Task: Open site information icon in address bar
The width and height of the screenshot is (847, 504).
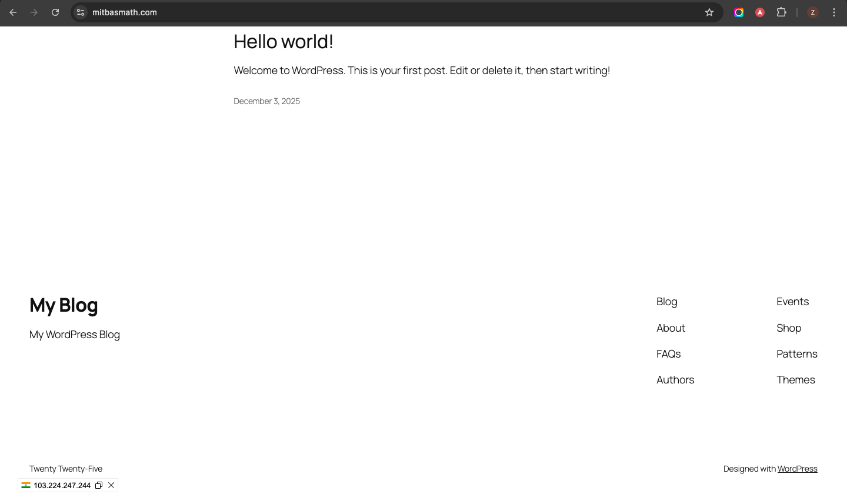Action: [x=81, y=12]
